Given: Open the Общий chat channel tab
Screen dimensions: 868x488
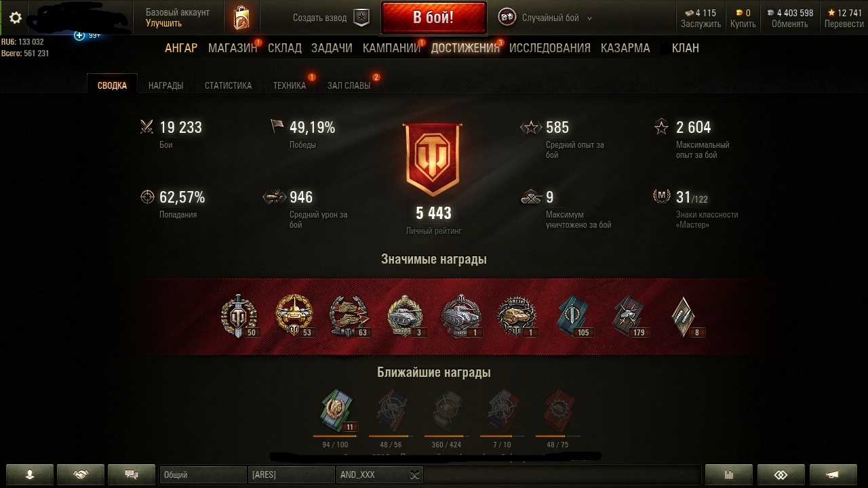Looking at the screenshot, I should coord(203,475).
